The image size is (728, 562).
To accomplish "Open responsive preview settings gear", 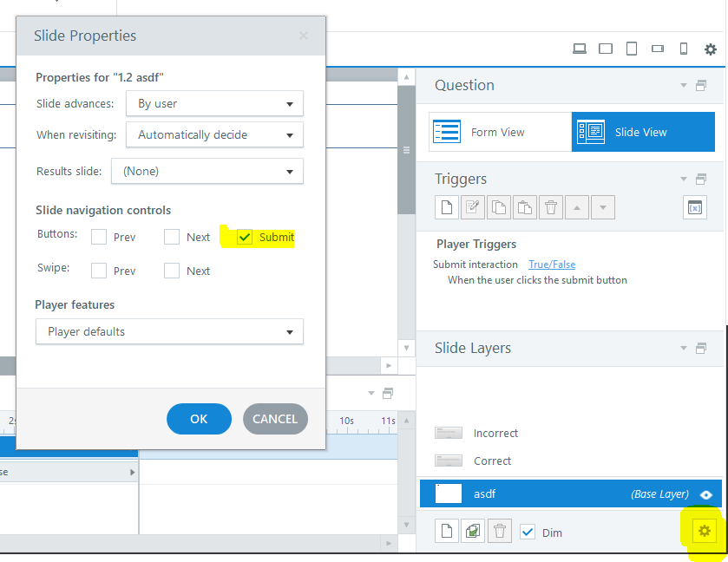I will 711,49.
